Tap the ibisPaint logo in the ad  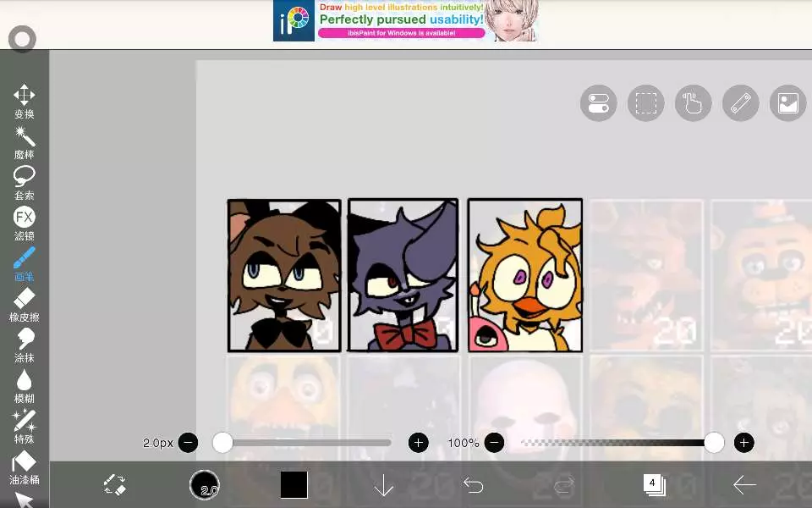[294, 20]
